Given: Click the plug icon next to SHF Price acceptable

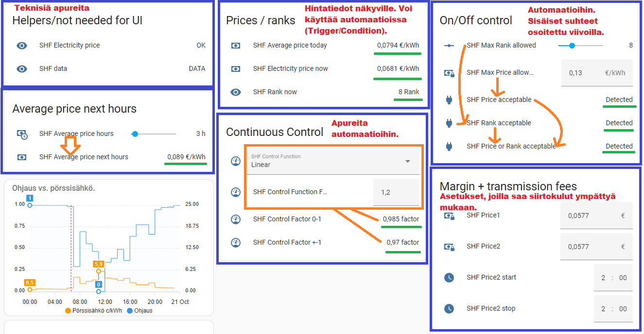Looking at the screenshot, I should [x=449, y=100].
